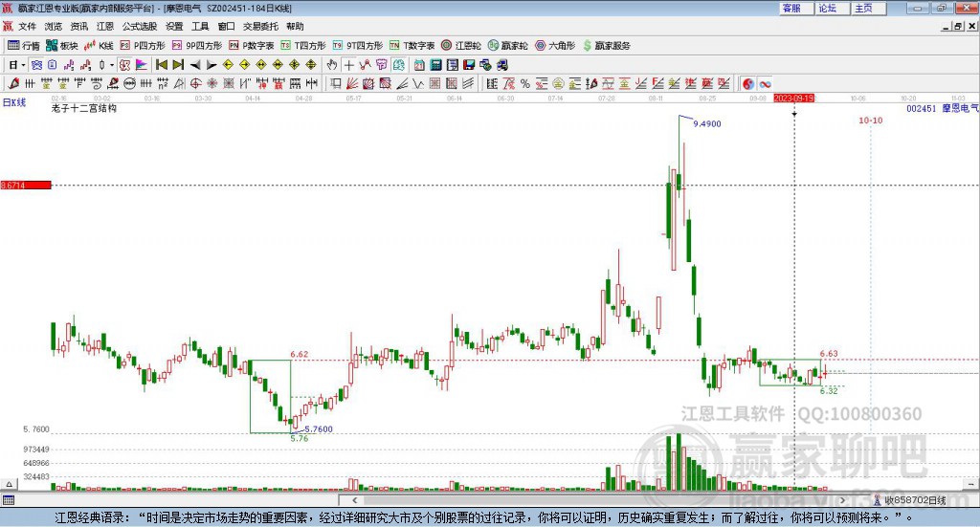
Task: Expand the 日 period dropdown arrow
Action: click(23, 65)
